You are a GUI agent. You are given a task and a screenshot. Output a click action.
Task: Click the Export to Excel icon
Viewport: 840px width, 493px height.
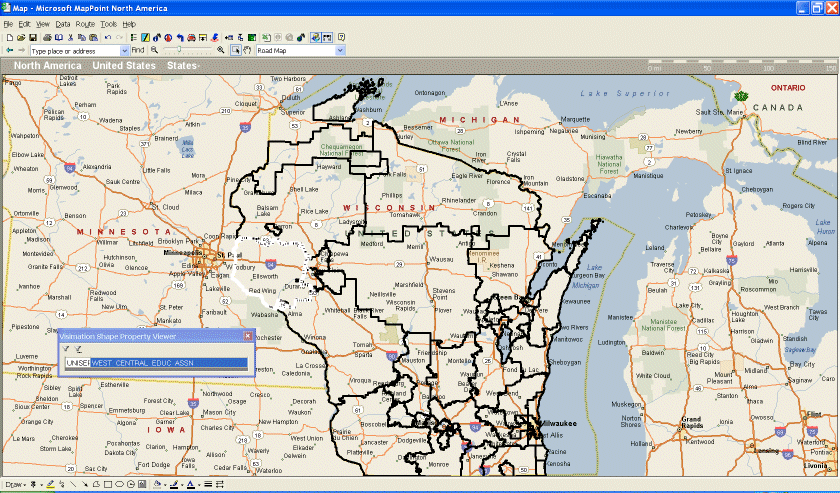(266, 38)
